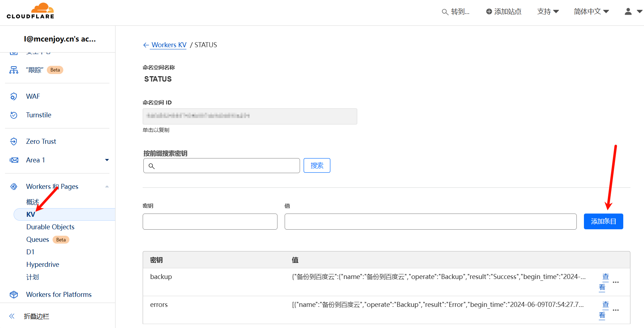Click the Workers for Platforms icon
Screen dimensions: 644x328
tap(14, 295)
